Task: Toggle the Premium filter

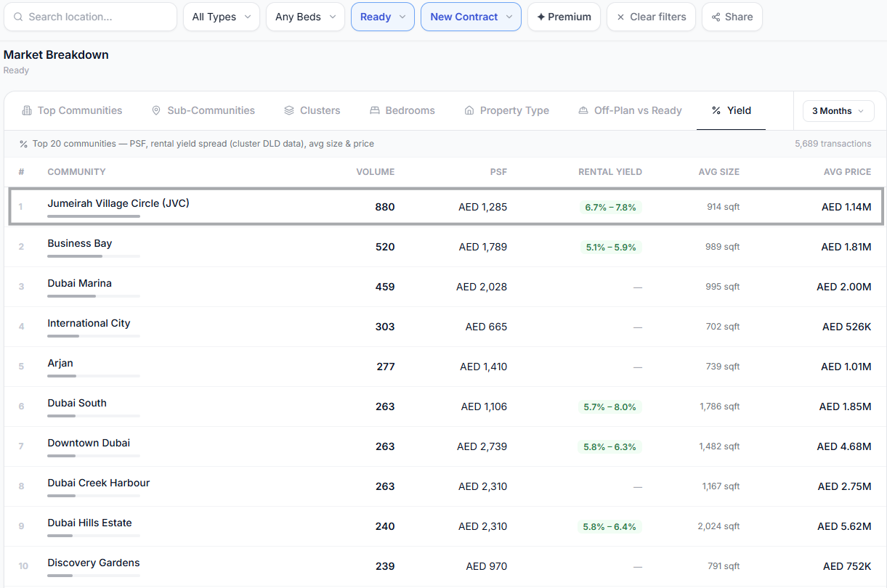Action: [x=564, y=17]
